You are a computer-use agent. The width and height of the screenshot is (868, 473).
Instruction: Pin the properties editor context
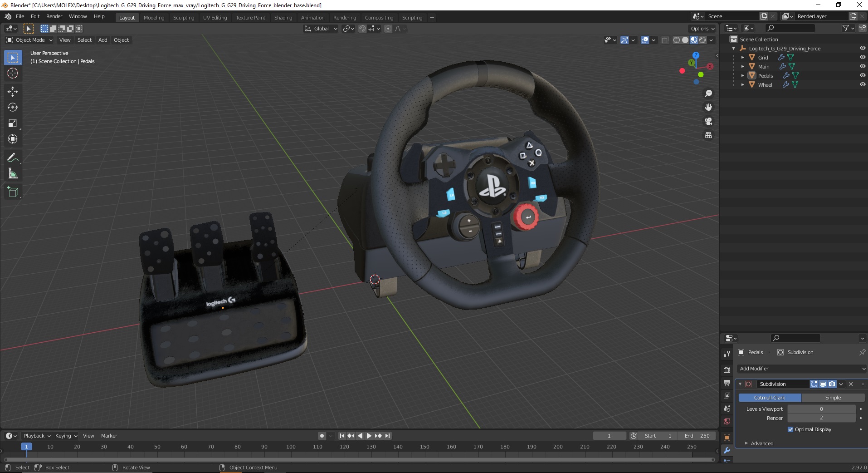pyautogui.click(x=862, y=352)
